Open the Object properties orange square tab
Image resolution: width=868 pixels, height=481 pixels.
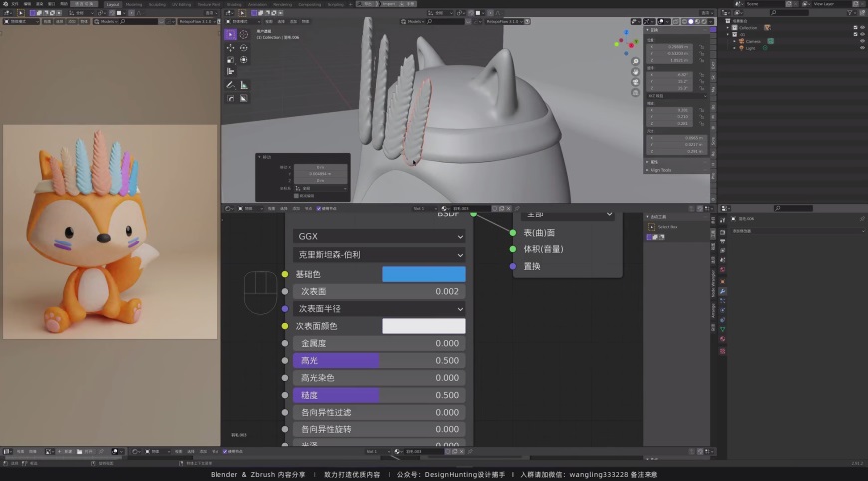723,281
